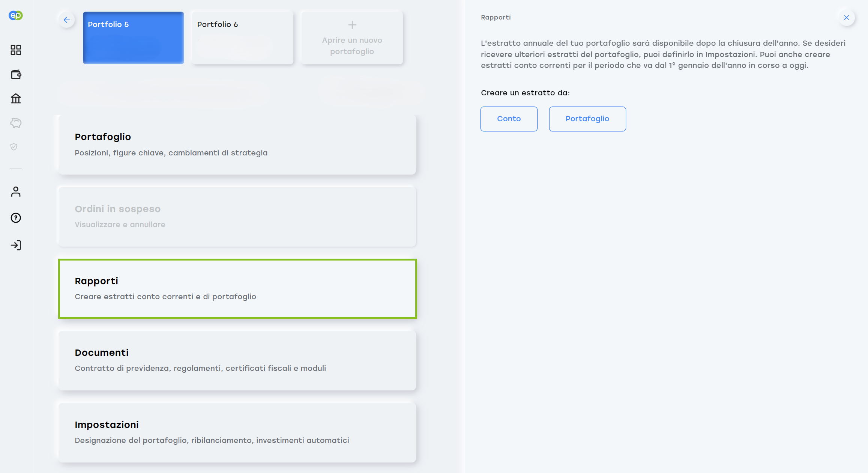
Task: Click the piggy bank savings icon
Action: coord(16,123)
